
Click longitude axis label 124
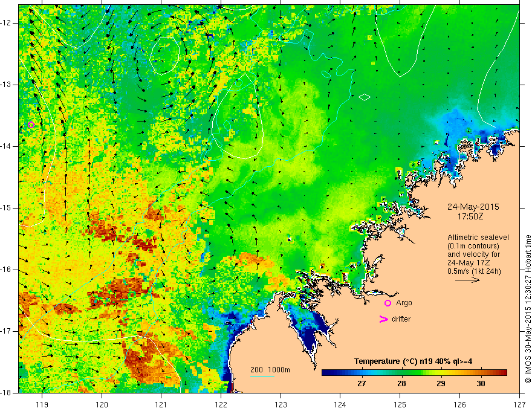tap(340, 404)
